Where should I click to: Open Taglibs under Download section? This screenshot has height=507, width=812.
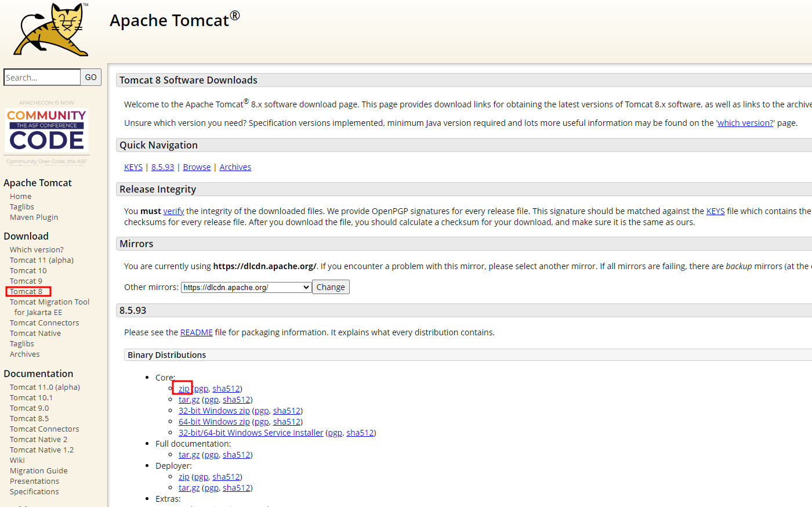pos(21,344)
